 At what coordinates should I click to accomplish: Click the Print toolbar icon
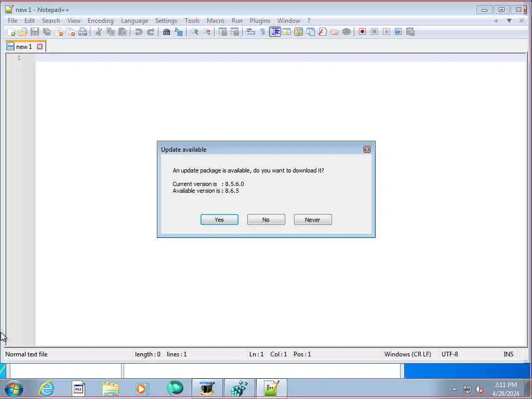[x=83, y=32]
